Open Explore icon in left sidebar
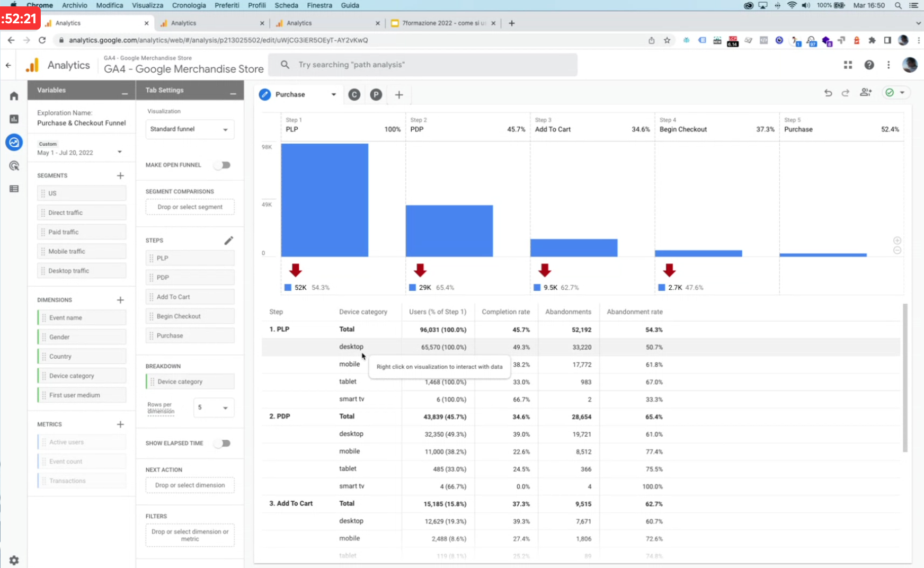This screenshot has width=924, height=568. [14, 142]
